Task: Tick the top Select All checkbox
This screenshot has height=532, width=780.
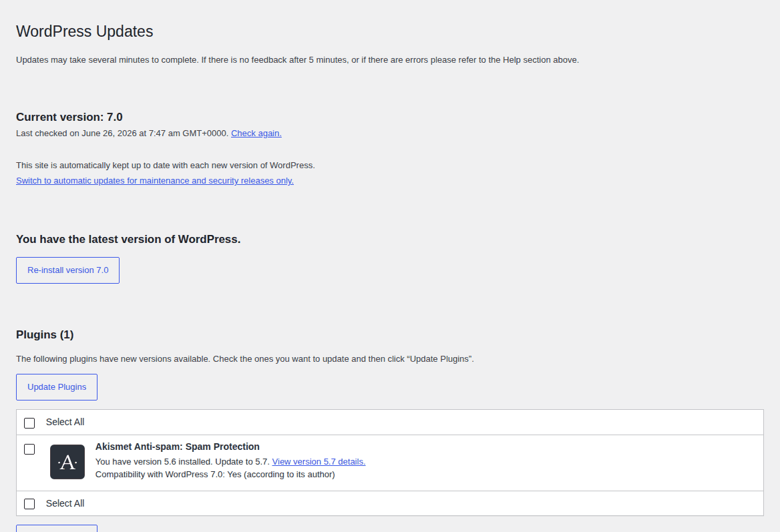Action: (29, 423)
